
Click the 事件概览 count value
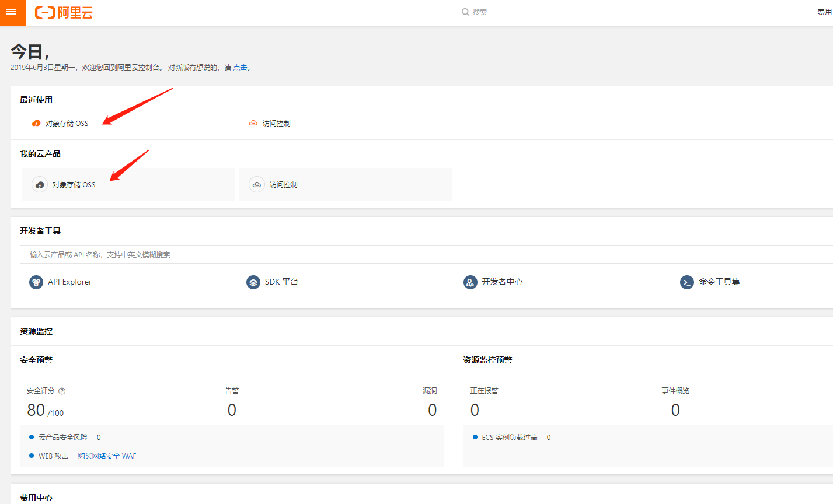pyautogui.click(x=675, y=411)
